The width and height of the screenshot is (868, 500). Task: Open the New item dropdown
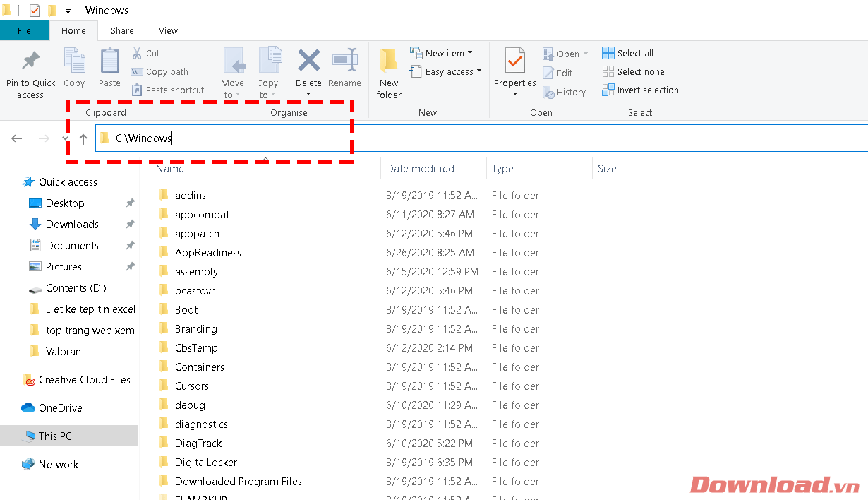(x=442, y=53)
